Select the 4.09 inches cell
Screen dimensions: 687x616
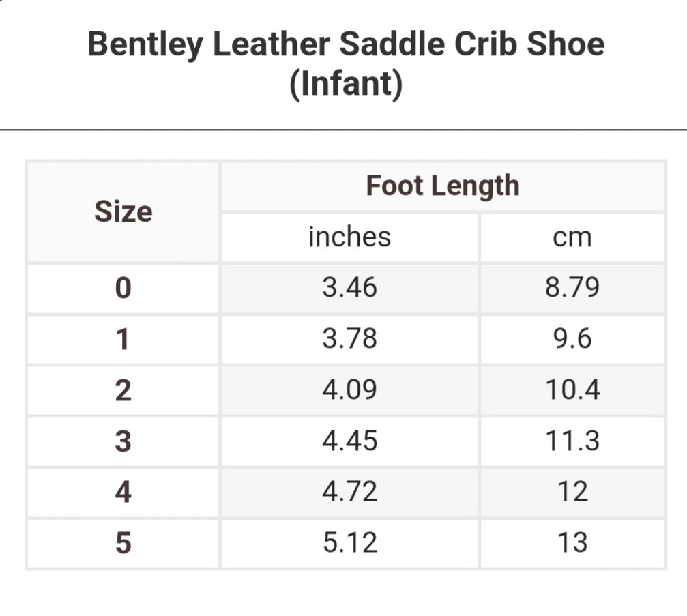pos(349,390)
